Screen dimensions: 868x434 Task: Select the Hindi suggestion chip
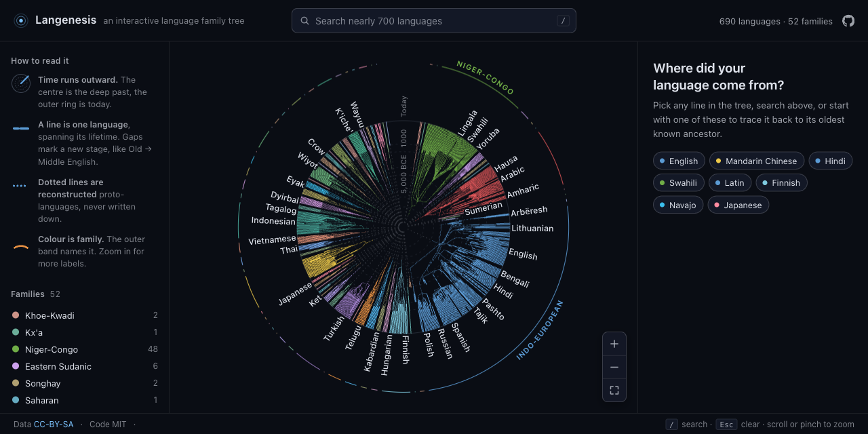tap(831, 161)
